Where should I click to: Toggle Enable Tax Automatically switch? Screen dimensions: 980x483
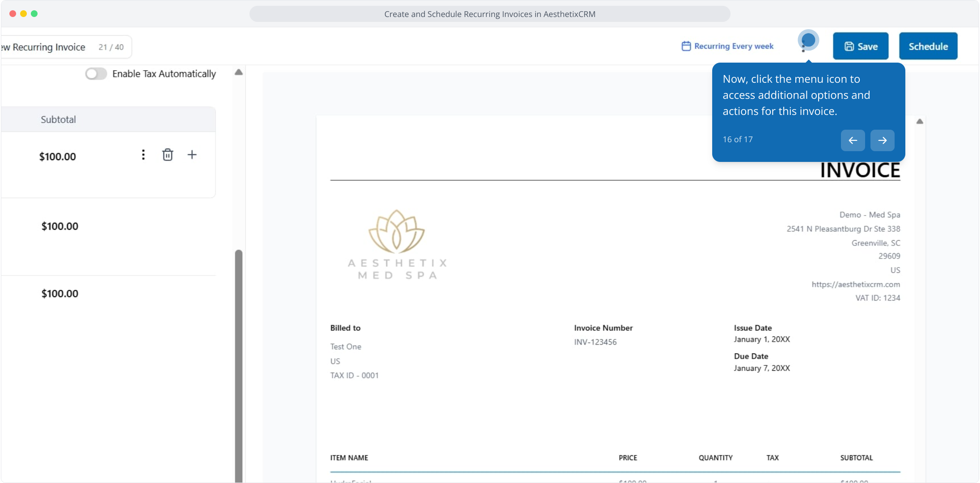[x=96, y=74]
